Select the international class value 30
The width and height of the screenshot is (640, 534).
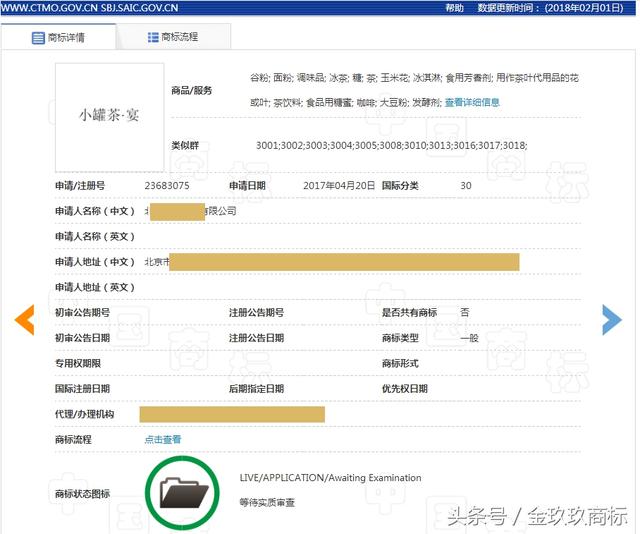466,186
